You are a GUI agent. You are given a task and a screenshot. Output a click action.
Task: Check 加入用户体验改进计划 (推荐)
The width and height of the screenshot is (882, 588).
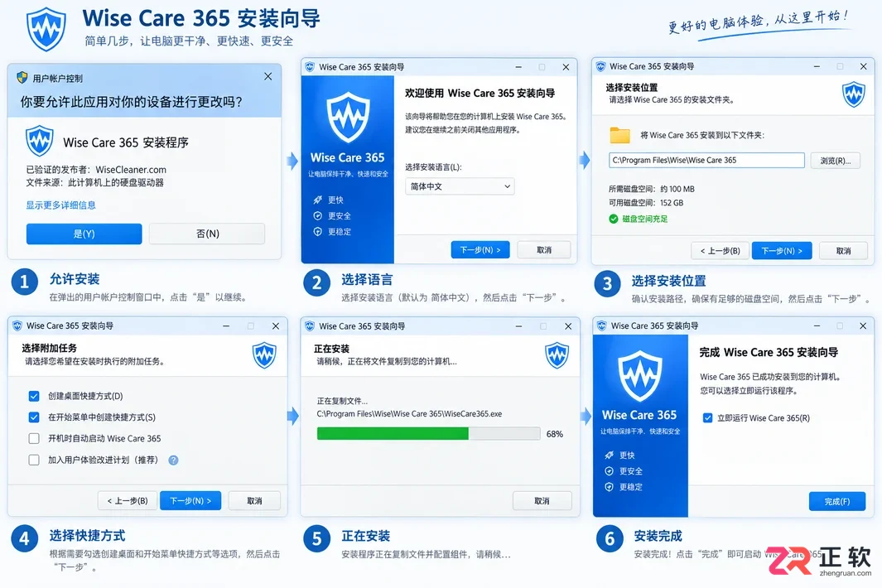coord(34,460)
